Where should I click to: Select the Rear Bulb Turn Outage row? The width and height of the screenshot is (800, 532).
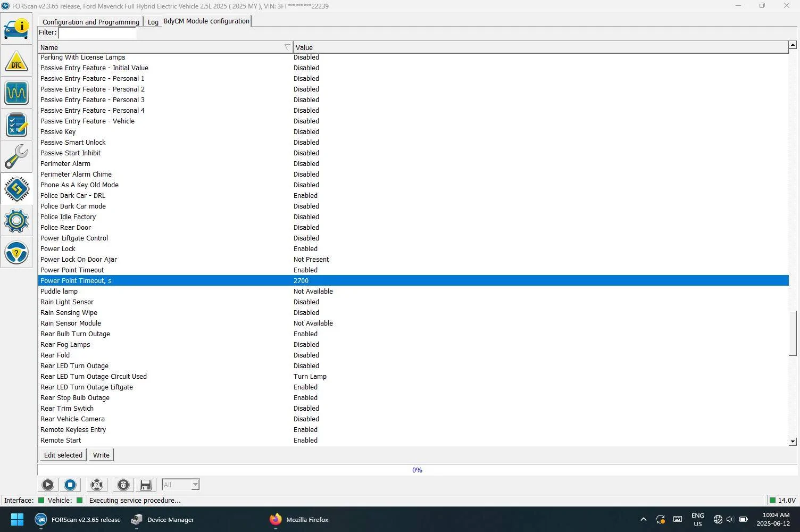coord(413,334)
